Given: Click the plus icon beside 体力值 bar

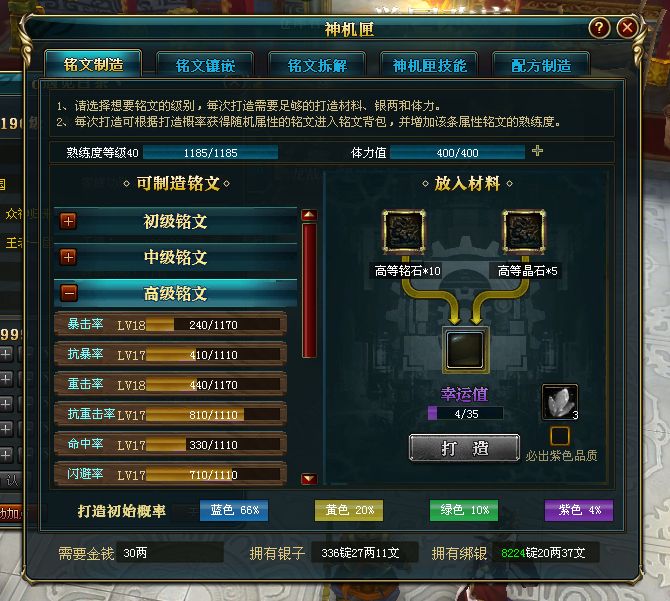Looking at the screenshot, I should click(538, 151).
